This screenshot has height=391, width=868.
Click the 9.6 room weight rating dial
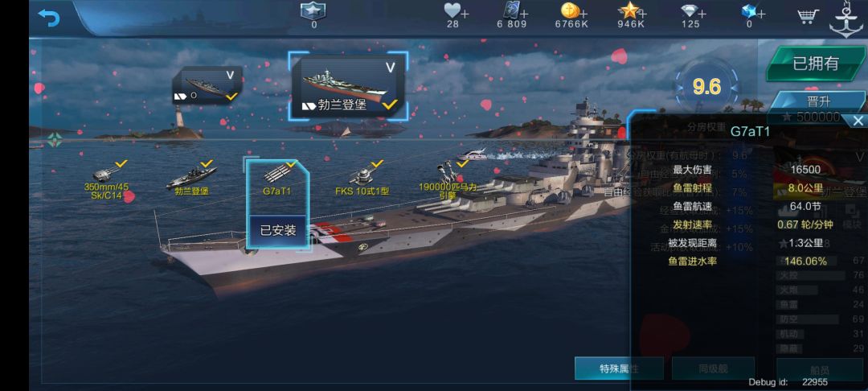(x=706, y=87)
